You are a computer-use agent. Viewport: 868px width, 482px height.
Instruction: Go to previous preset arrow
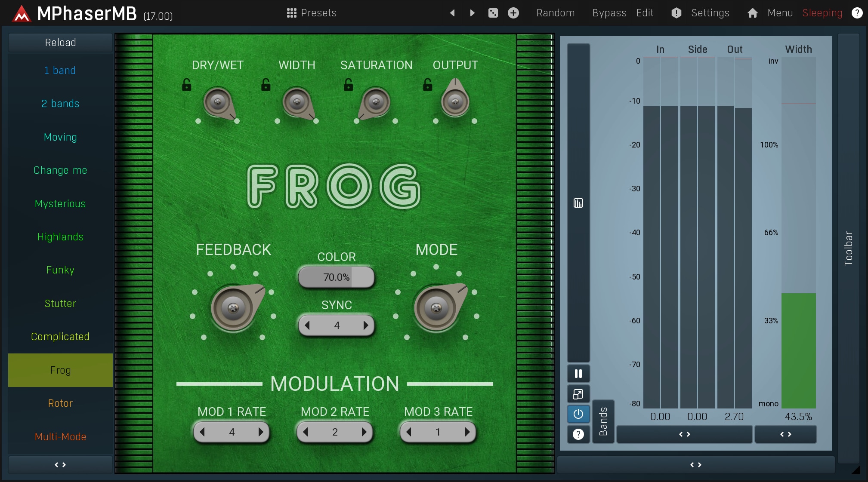(452, 13)
